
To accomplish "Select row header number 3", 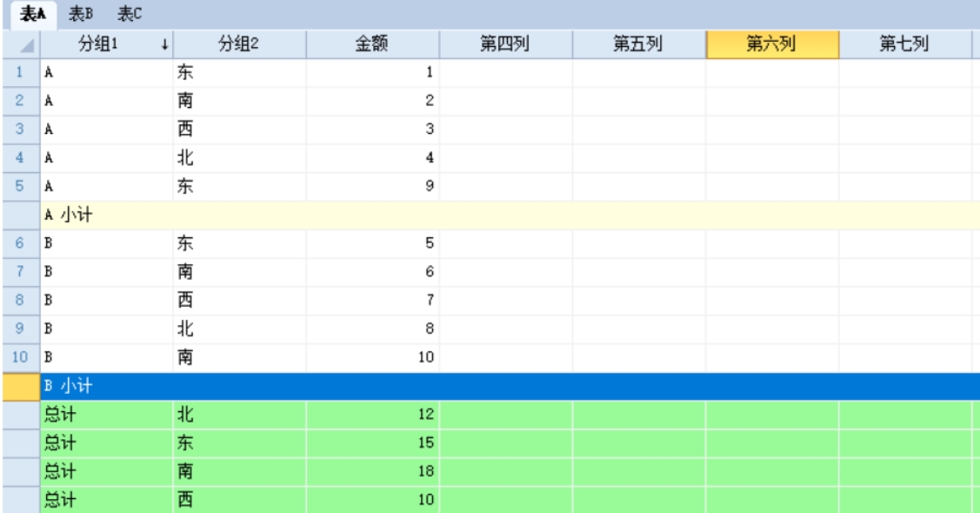I will tap(21, 130).
